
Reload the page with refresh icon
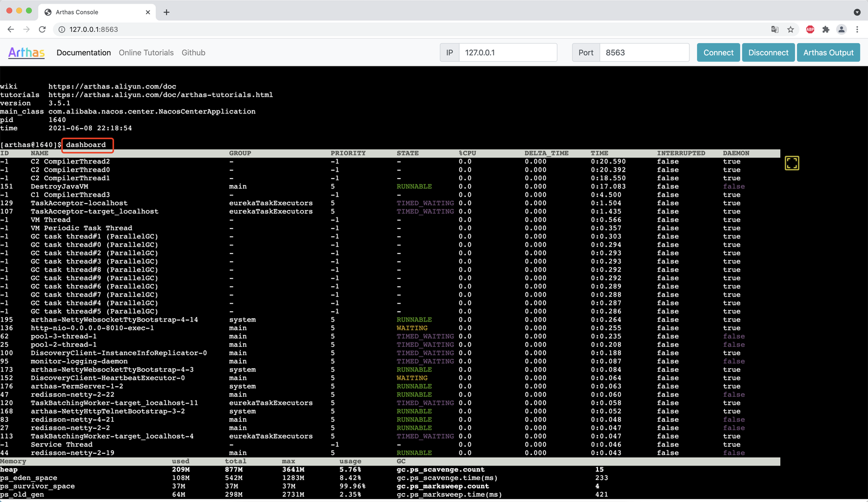(x=42, y=29)
